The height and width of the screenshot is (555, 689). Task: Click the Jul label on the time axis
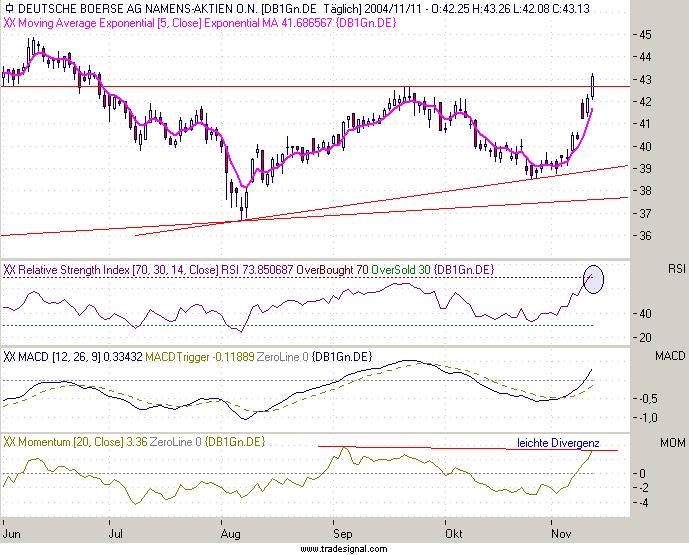(116, 533)
